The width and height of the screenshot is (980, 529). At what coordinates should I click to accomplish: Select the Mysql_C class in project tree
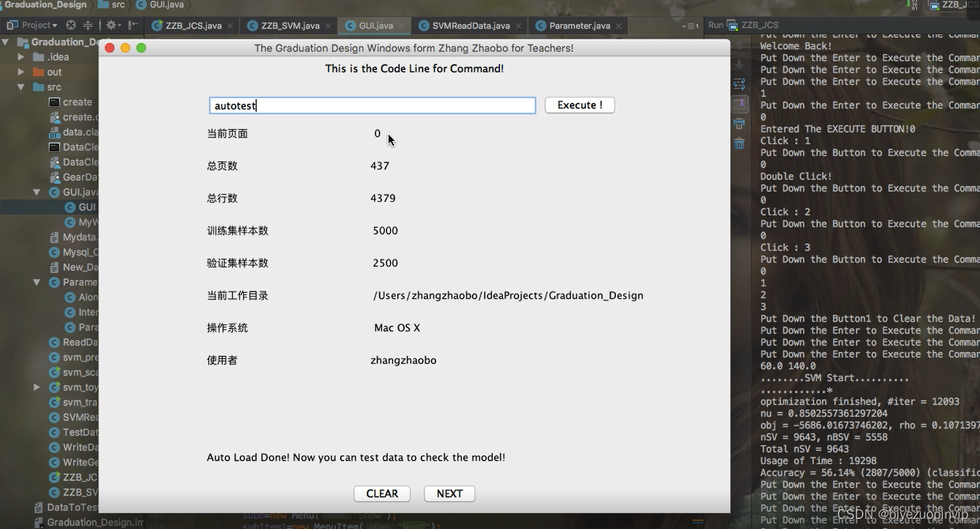pos(74,252)
